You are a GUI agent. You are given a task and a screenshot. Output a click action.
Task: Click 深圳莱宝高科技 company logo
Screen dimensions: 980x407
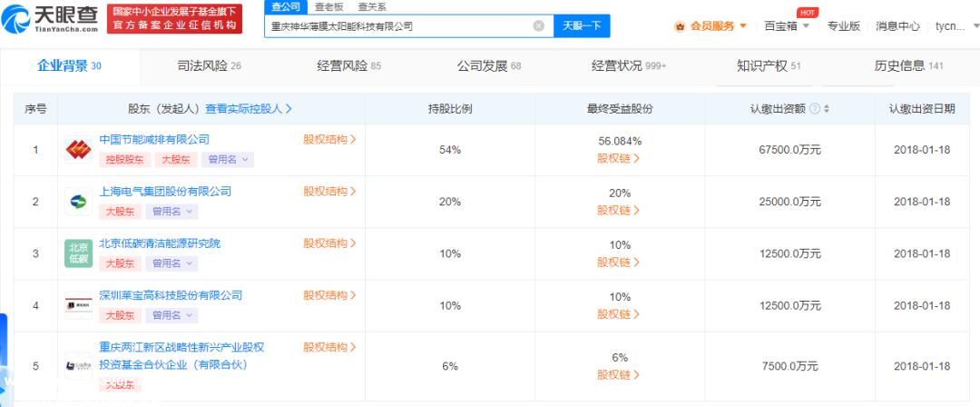click(78, 305)
